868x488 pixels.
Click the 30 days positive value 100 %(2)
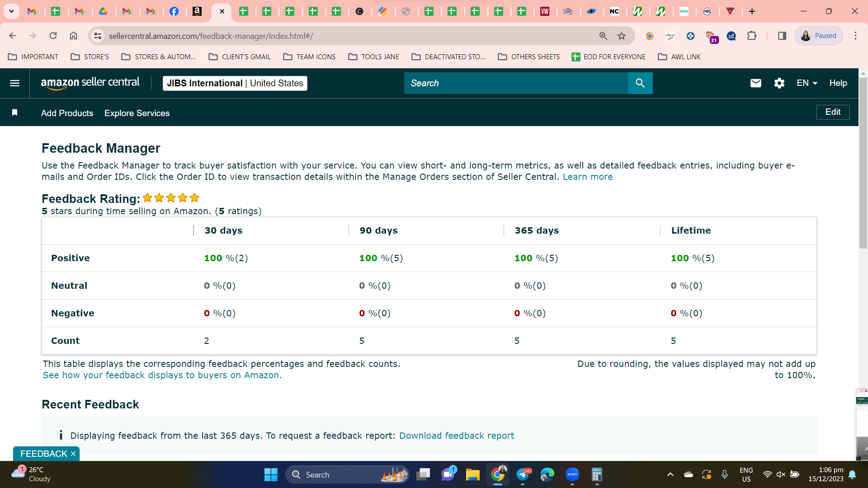point(226,258)
